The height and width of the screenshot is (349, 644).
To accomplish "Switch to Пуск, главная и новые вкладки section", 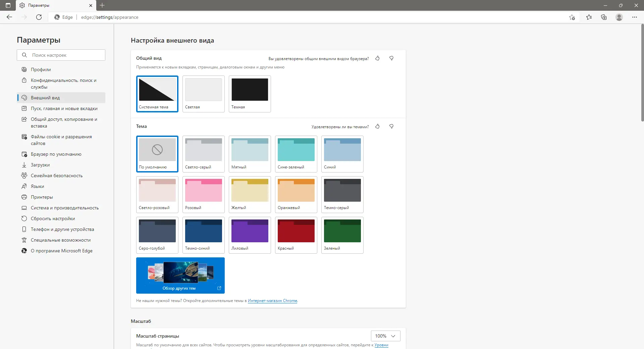I will tap(64, 108).
